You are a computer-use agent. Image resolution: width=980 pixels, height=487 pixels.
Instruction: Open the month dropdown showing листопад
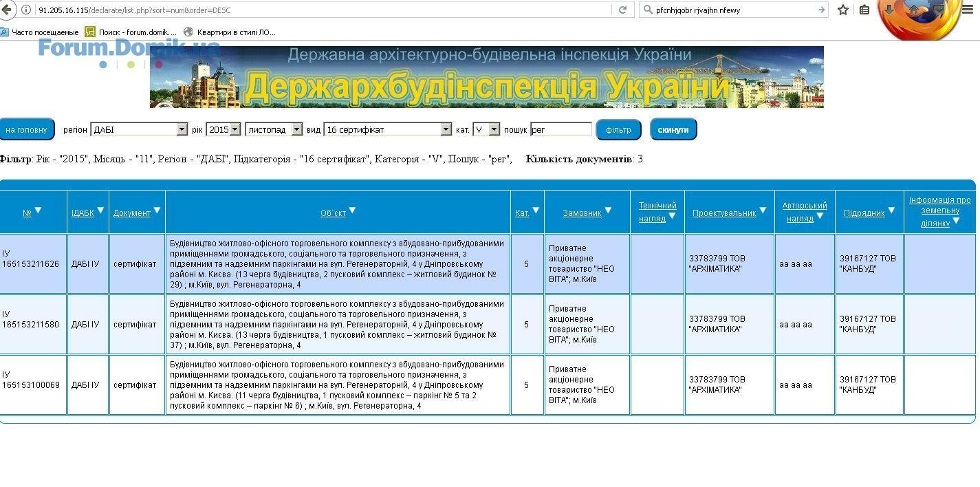(274, 129)
